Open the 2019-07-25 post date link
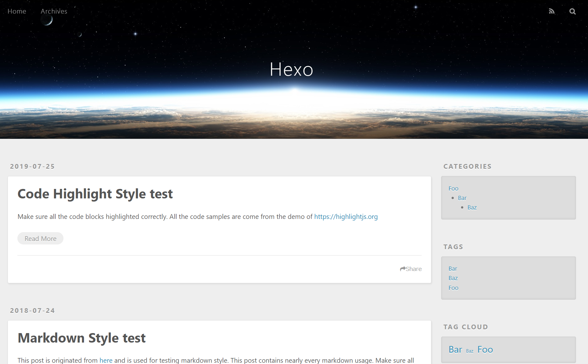 (33, 167)
